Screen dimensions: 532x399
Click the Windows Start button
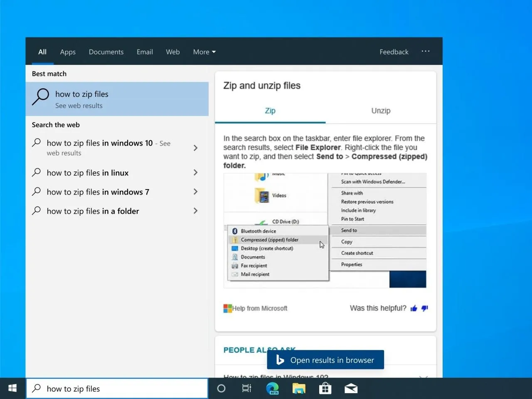point(12,388)
